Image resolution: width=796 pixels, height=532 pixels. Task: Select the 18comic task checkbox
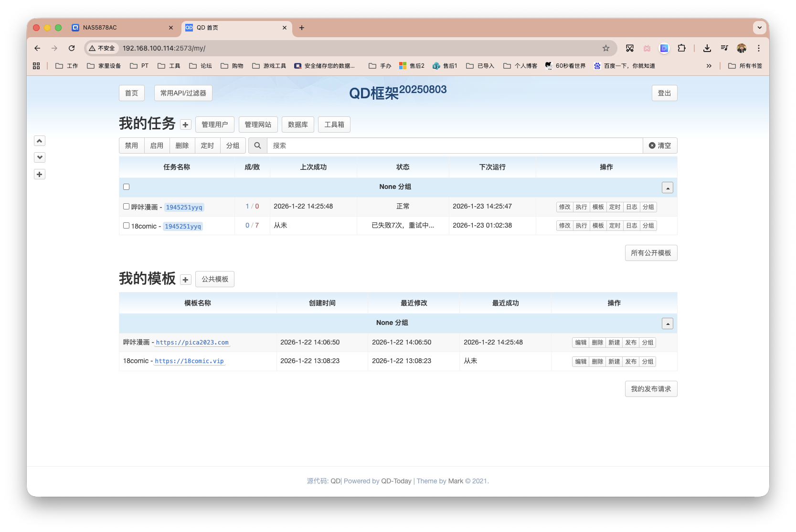click(x=126, y=225)
